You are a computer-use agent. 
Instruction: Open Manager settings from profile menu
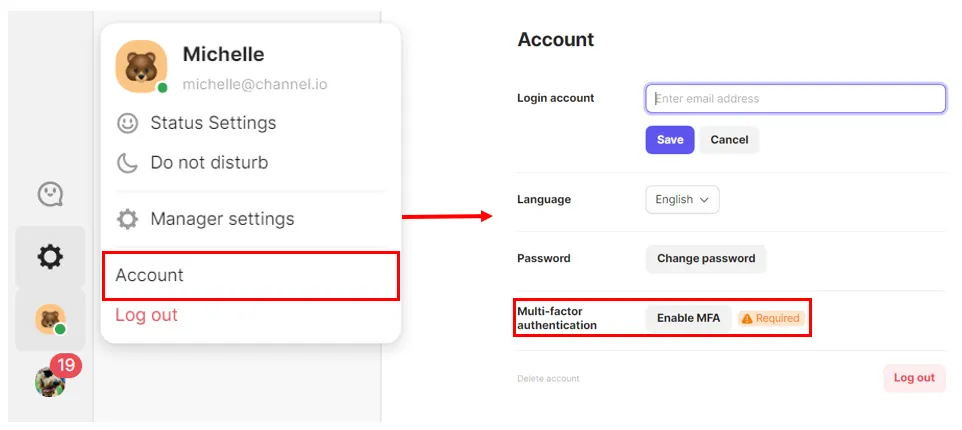click(x=222, y=219)
